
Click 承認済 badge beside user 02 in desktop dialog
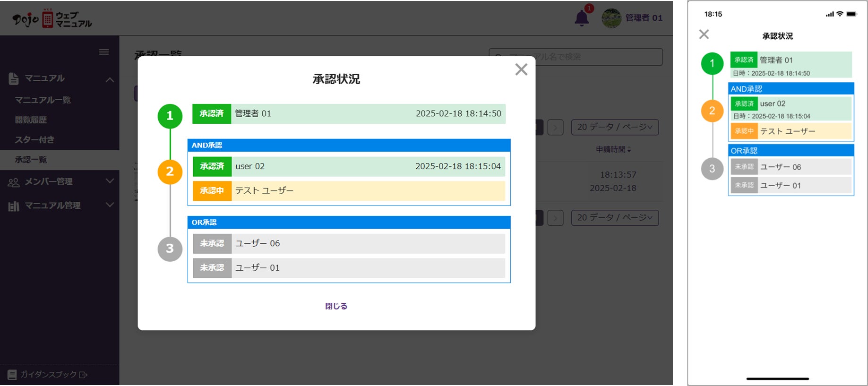(x=212, y=166)
